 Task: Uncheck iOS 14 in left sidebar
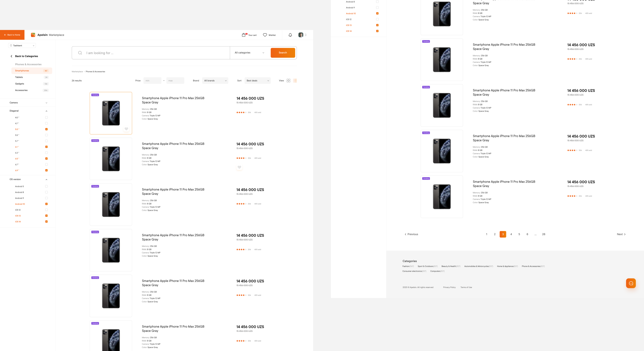[x=47, y=222]
